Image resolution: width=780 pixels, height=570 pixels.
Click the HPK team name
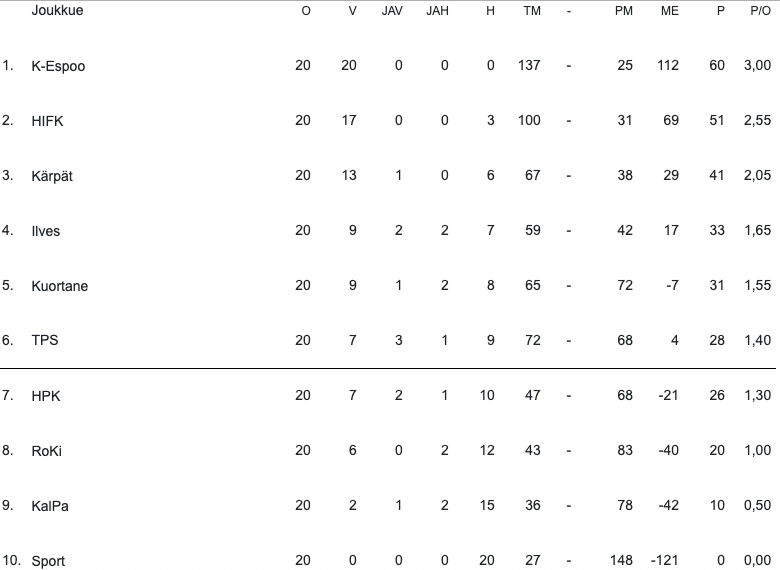pos(46,396)
